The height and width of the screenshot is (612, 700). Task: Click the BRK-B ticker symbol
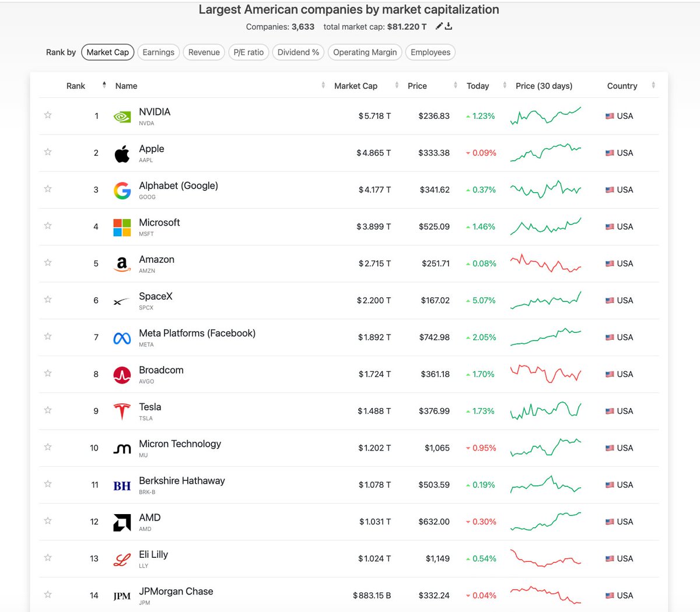pyautogui.click(x=147, y=492)
